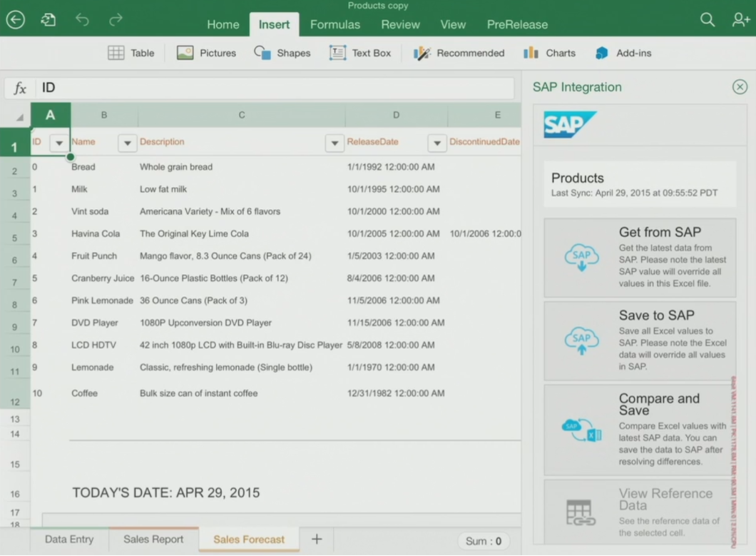
Task: Insert a Text Box
Action: pos(360,53)
